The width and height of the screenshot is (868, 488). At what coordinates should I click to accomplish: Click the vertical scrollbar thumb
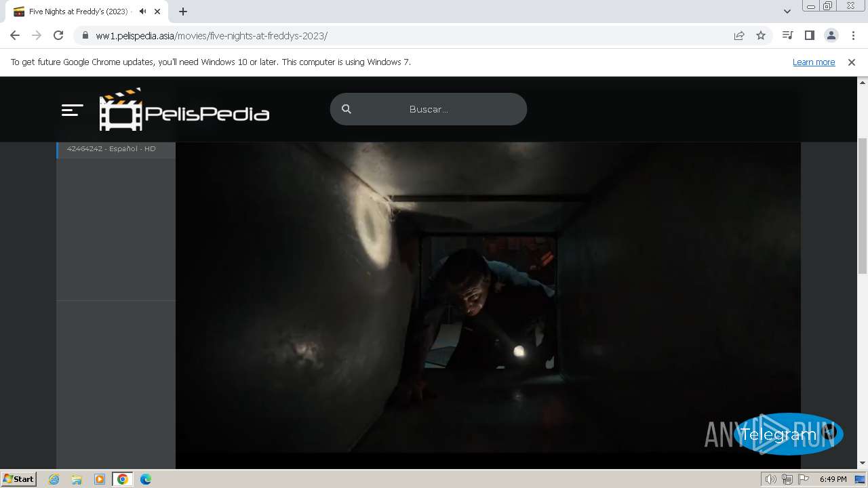click(x=863, y=205)
